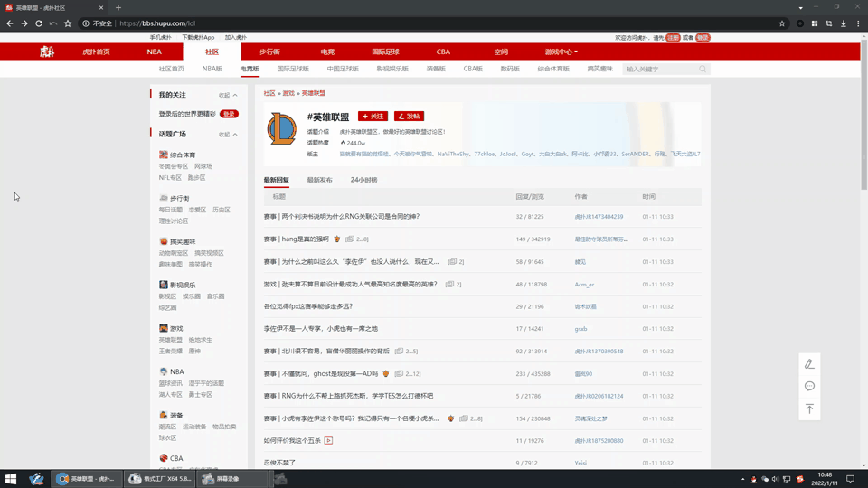Screen dimensions: 868x488
Task: Open the 社区首页 sub-navigation tab
Action: 171,69
